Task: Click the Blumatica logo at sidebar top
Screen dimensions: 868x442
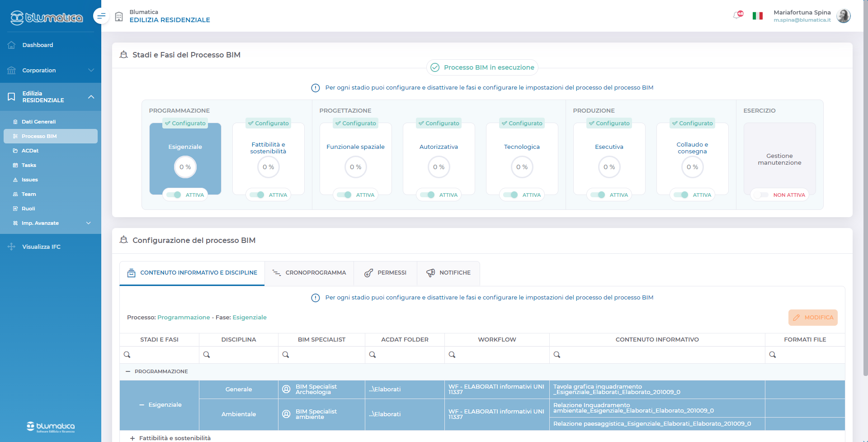Action: (47, 18)
